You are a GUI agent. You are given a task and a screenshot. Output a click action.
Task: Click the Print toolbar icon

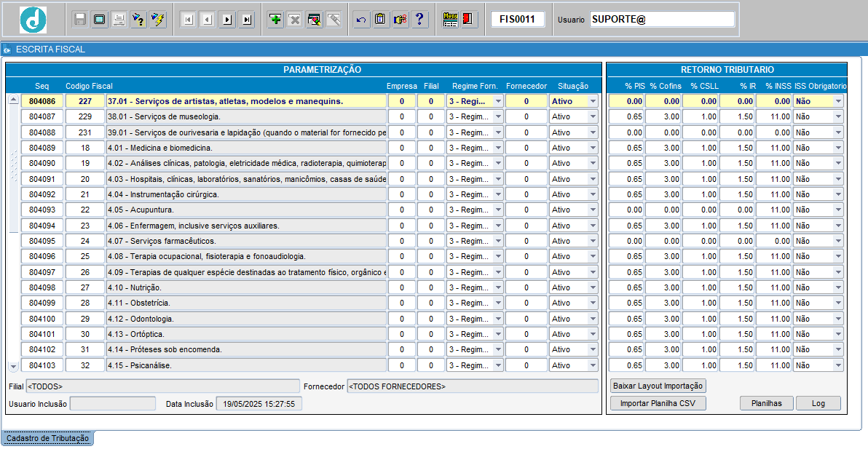[x=119, y=20]
